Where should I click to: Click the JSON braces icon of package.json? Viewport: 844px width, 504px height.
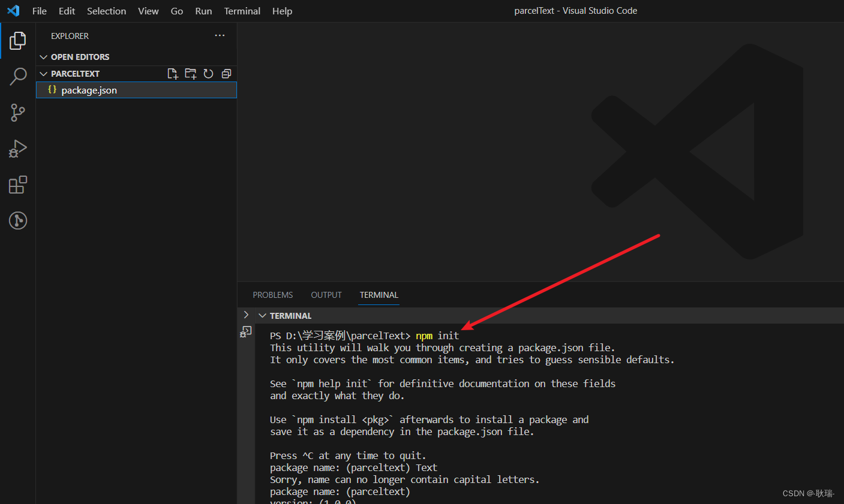pos(52,90)
